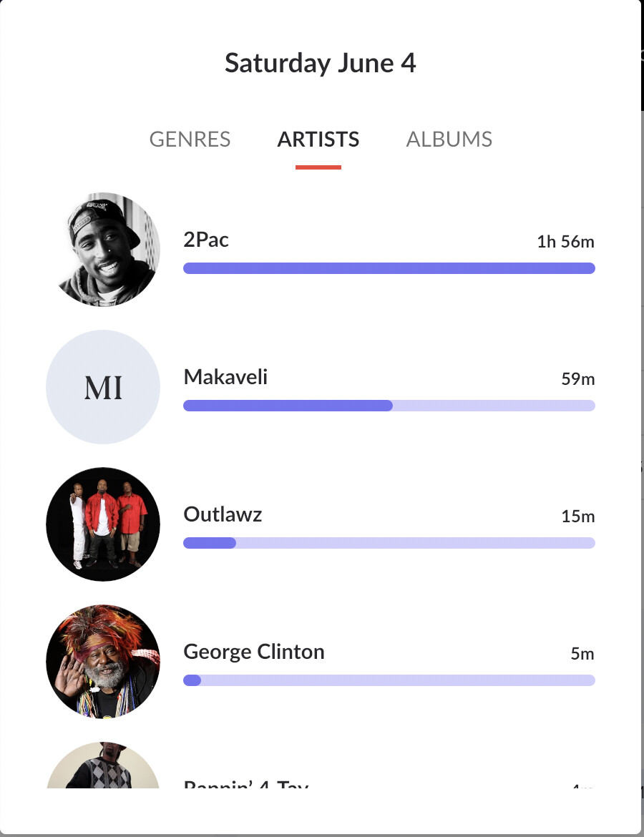Open the Outlawz group photo
The image size is (644, 837).
coord(103,524)
